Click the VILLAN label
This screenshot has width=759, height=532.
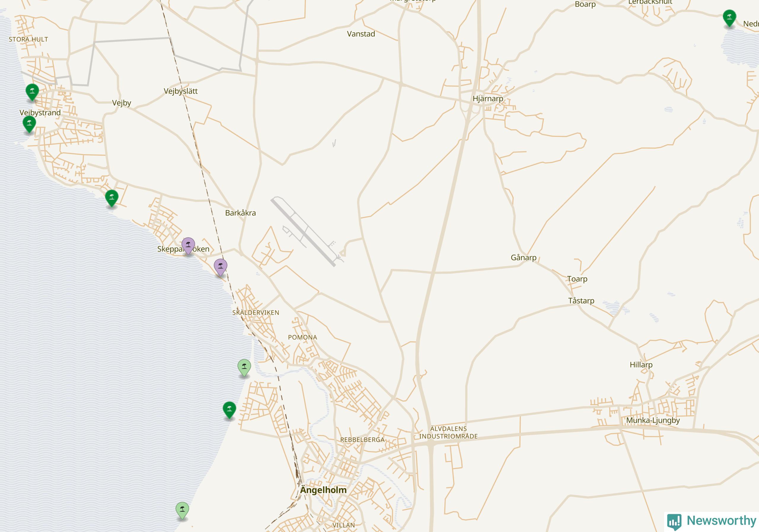[x=343, y=525]
